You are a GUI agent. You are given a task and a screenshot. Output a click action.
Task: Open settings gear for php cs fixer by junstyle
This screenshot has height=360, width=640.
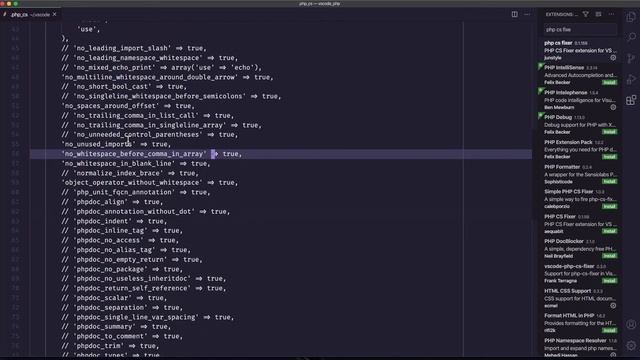[613, 58]
